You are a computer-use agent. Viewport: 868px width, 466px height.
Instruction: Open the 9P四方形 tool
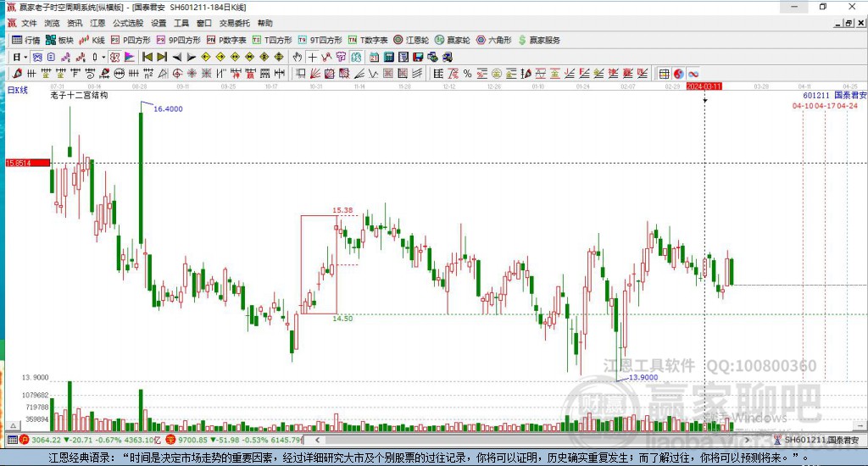pos(178,40)
